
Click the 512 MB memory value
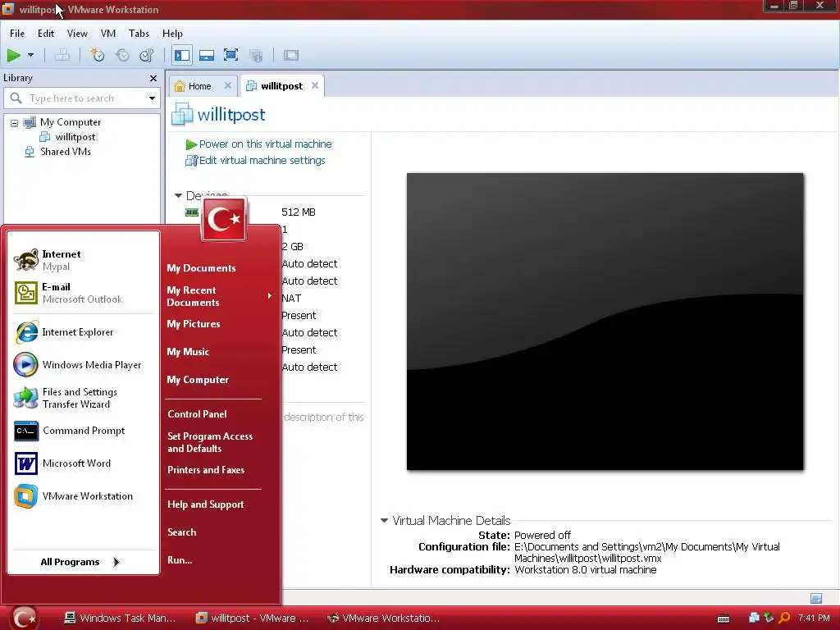tap(299, 212)
